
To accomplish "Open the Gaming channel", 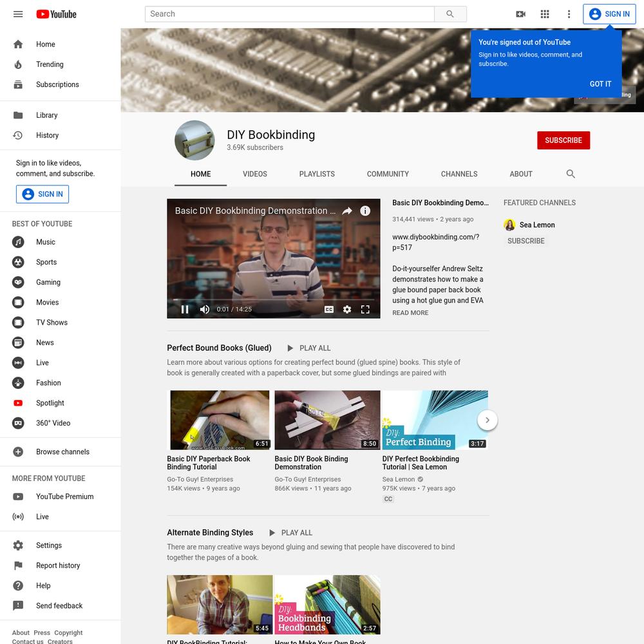I will click(61, 283).
